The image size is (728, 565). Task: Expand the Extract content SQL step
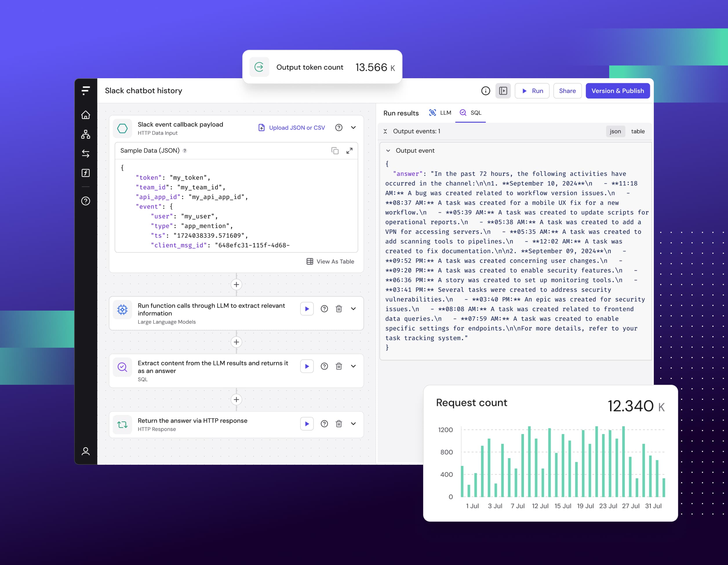point(353,366)
